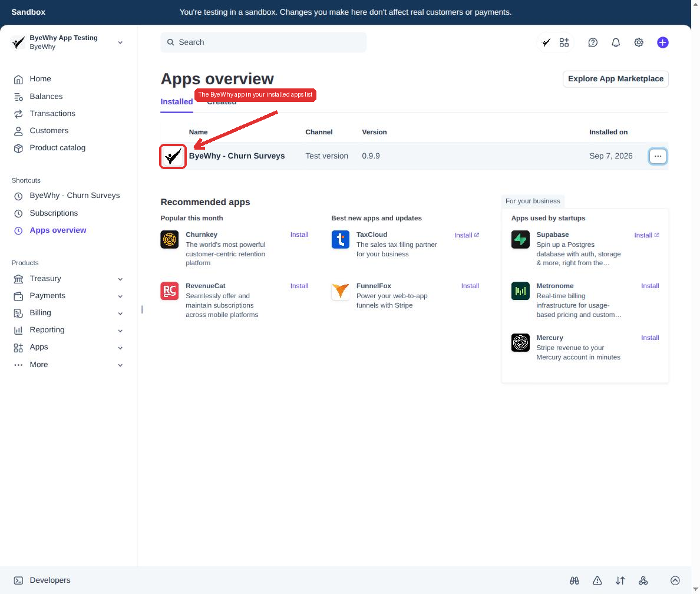Open the binoculars icon in bottom bar
This screenshot has height=594, width=700.
574,580
